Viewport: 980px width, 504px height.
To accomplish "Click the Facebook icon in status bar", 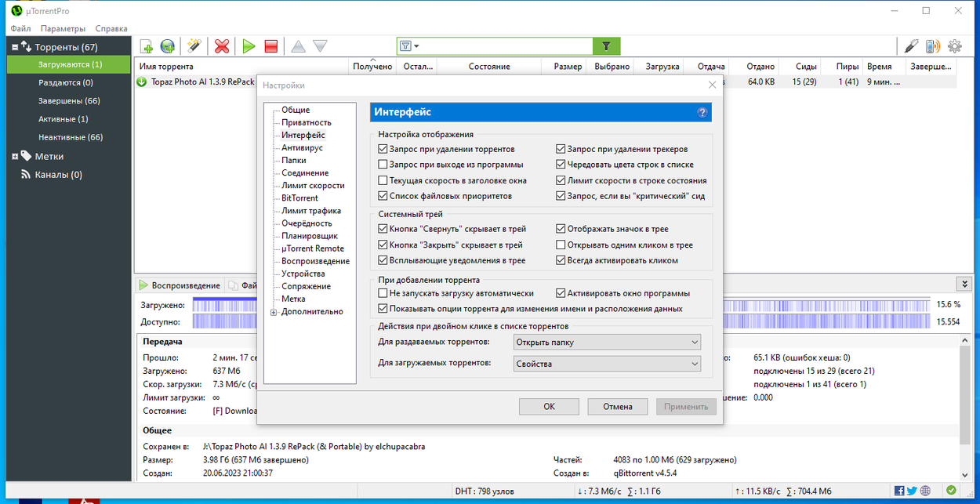I will pyautogui.click(x=899, y=491).
